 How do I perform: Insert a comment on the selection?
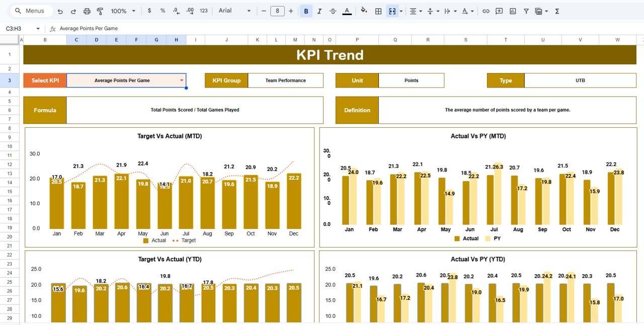click(x=499, y=11)
